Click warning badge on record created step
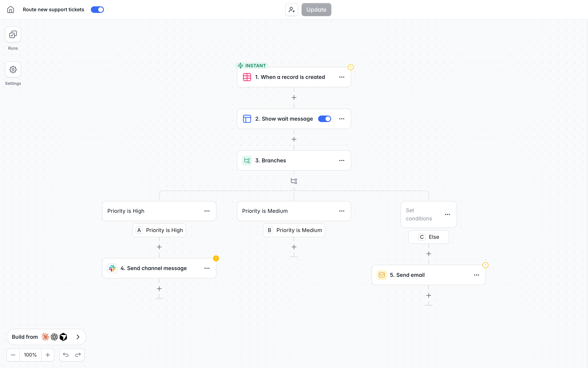Screen dimensions: 588x368 click(350, 67)
